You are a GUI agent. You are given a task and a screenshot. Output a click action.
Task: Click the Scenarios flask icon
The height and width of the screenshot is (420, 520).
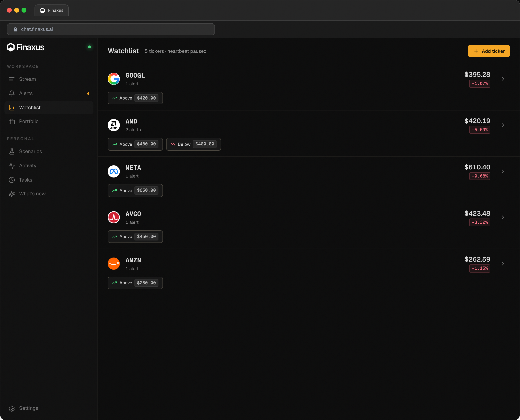point(12,152)
